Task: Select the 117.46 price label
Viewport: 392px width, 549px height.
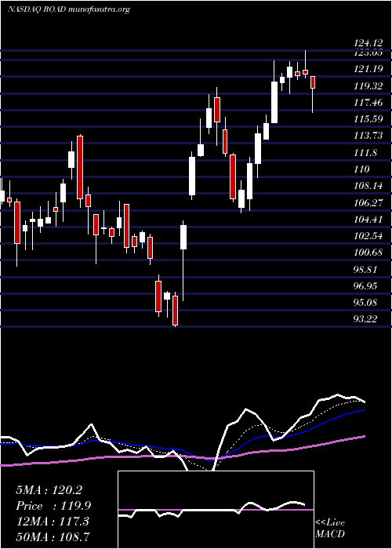Action: coord(368,103)
